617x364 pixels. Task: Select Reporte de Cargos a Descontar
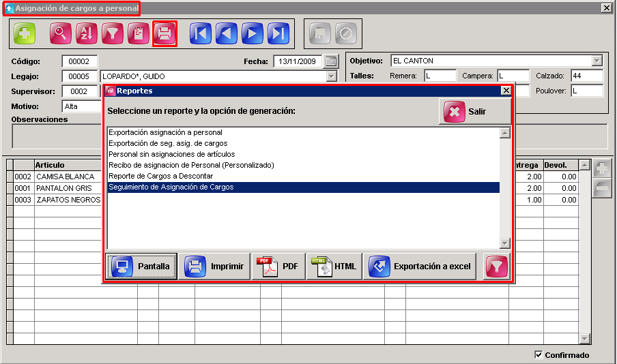click(304, 176)
